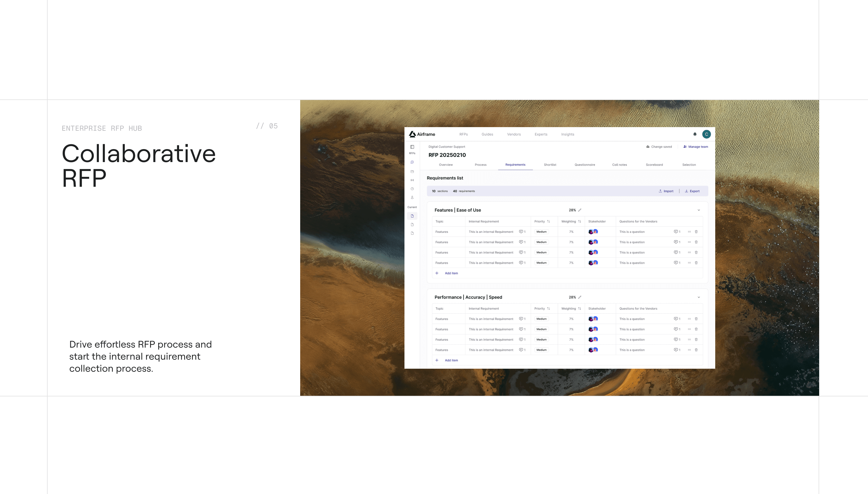This screenshot has width=868, height=494.
Task: Open the Experts navigation item
Action: (x=541, y=134)
